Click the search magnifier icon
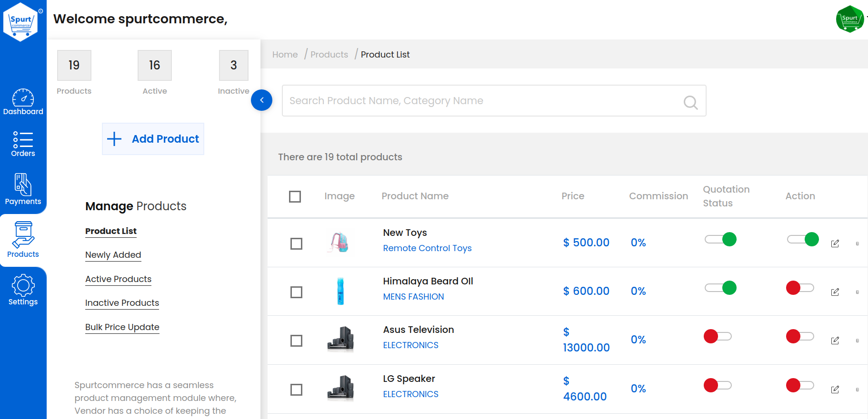 690,102
